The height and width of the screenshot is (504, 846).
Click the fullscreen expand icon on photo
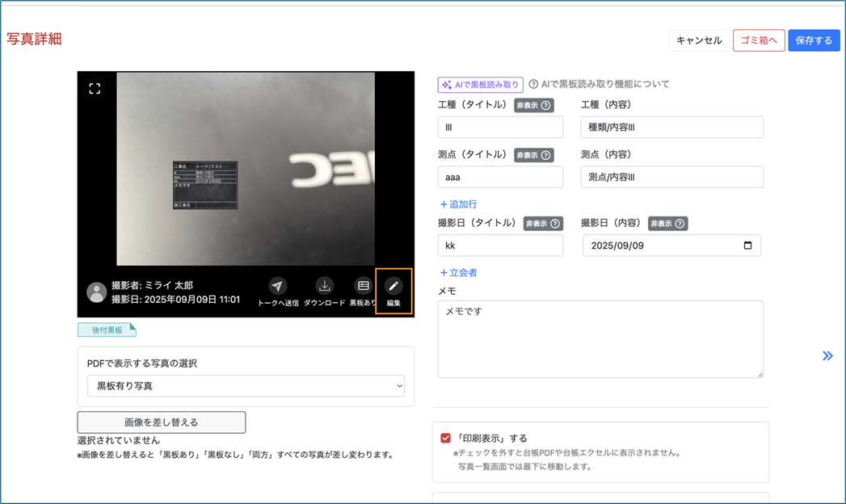(x=95, y=89)
